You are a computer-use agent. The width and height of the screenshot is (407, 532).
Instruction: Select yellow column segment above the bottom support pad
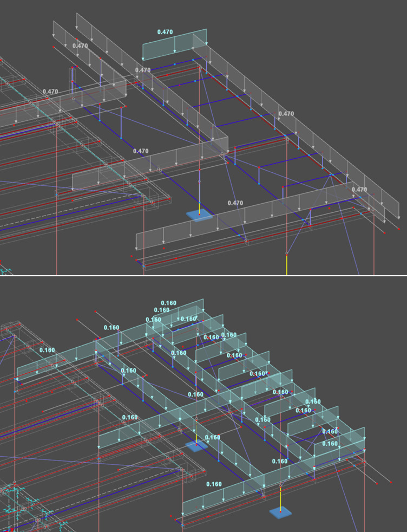click(x=281, y=497)
